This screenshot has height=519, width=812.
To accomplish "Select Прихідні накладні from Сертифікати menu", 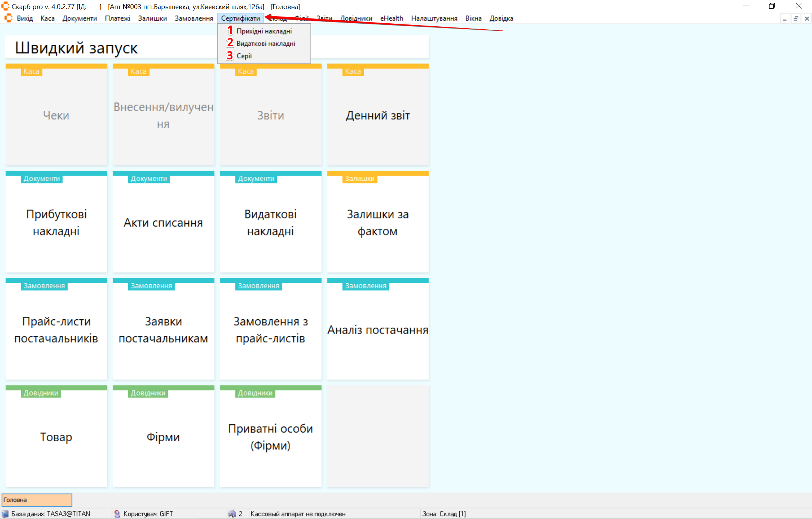I will tap(264, 31).
